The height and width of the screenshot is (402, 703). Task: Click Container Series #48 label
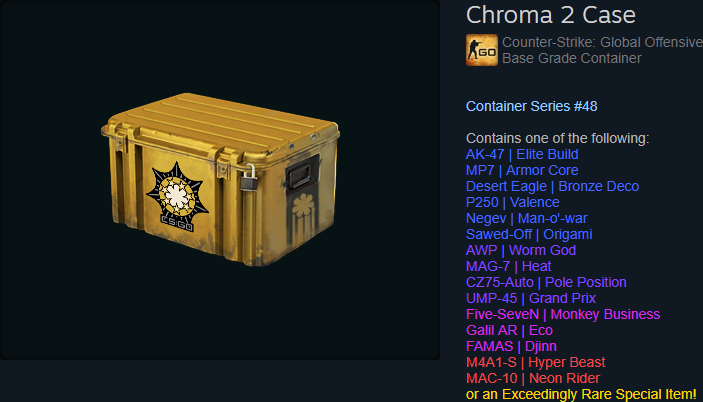tap(531, 106)
